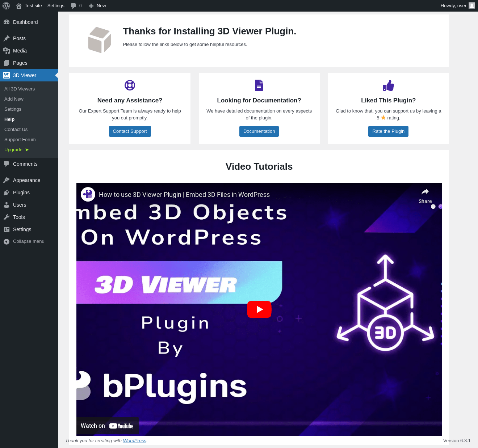This screenshot has height=448, width=478.
Task: Open Dashboard in the sidebar
Action: 29,22
